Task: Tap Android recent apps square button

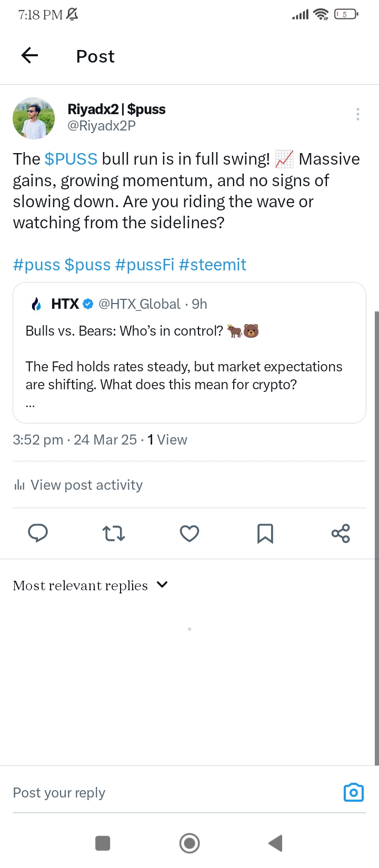Action: coord(103,843)
